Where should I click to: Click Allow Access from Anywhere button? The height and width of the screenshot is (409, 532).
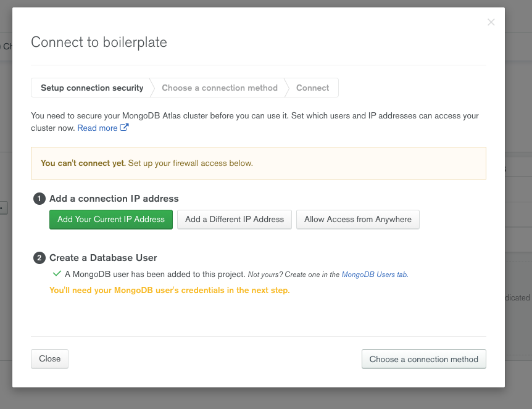(358, 220)
